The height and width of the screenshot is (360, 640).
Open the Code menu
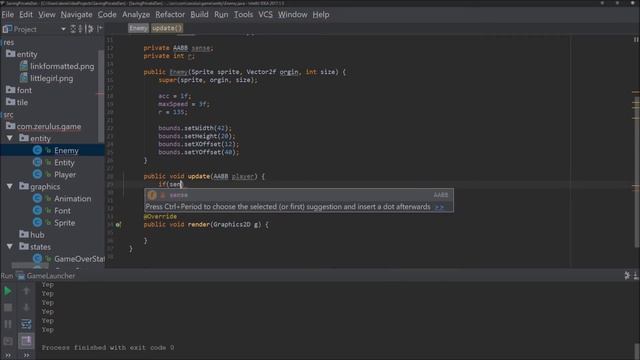(107, 15)
